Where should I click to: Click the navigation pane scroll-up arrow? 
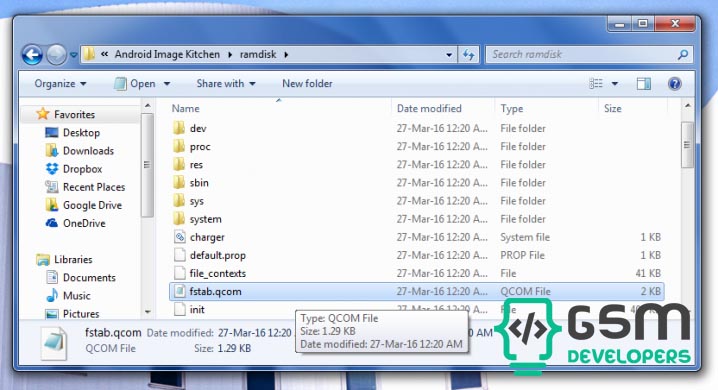[147, 106]
